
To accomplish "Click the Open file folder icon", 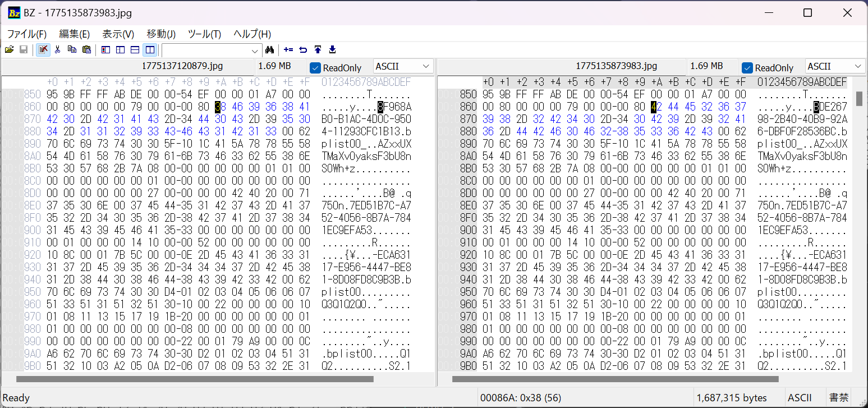I will (9, 50).
